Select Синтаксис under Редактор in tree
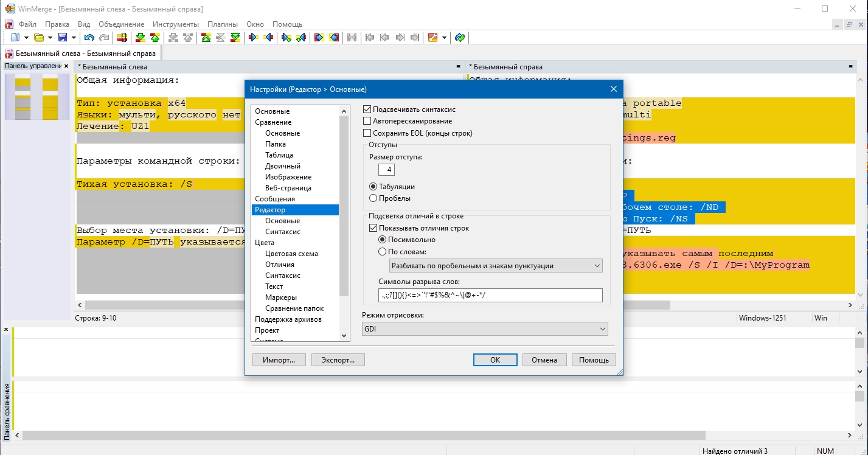This screenshot has height=455, width=868. coord(282,232)
